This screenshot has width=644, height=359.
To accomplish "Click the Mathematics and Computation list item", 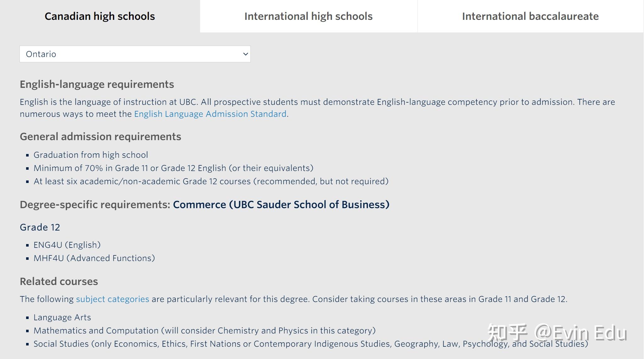I will click(x=204, y=331).
